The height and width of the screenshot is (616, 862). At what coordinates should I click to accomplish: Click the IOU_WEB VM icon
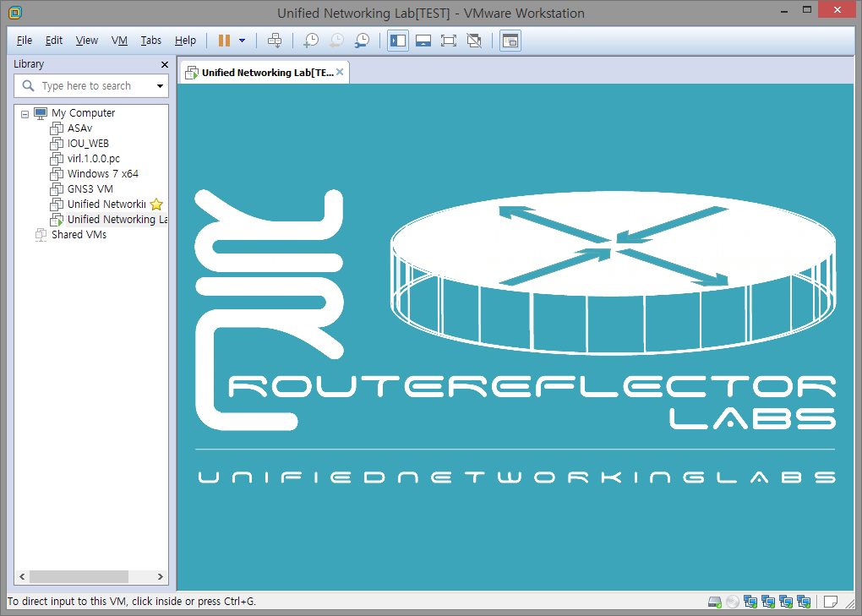57,144
